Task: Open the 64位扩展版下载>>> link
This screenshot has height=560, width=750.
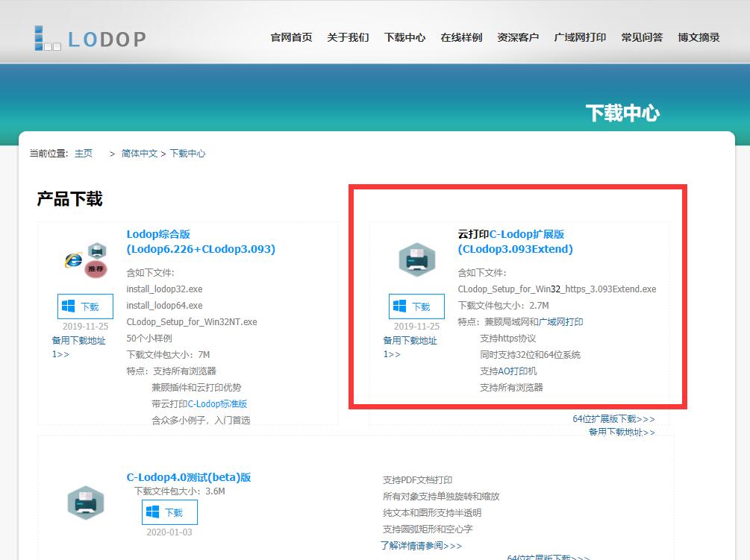Action: (x=613, y=419)
